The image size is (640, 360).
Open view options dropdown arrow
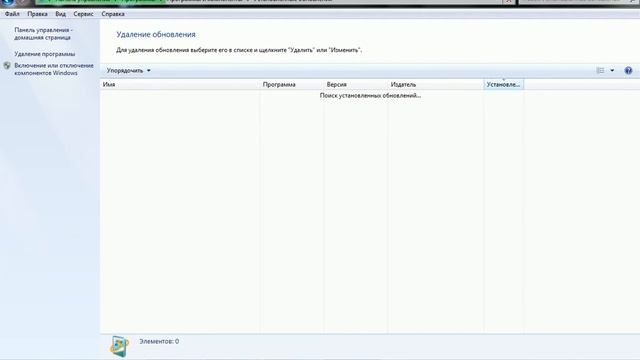point(612,71)
